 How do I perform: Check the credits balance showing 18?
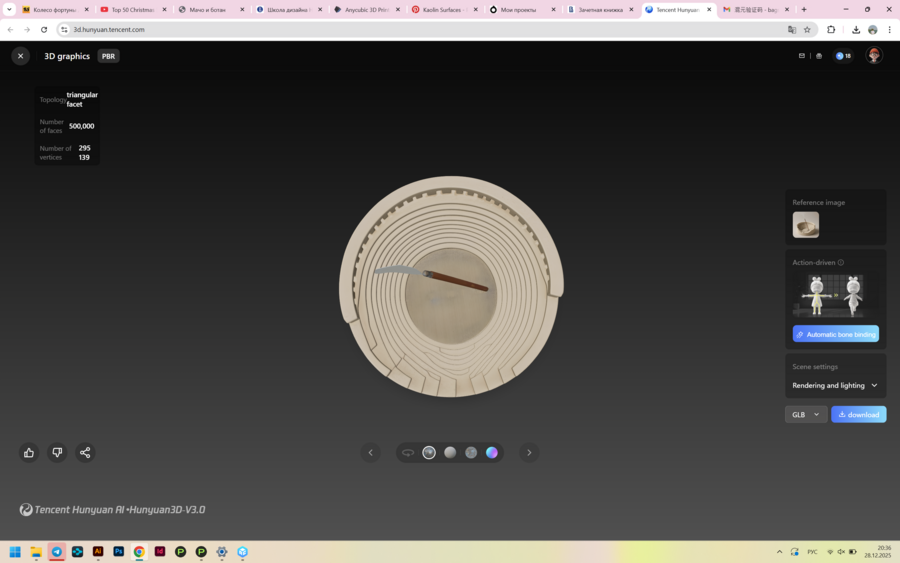tap(843, 56)
